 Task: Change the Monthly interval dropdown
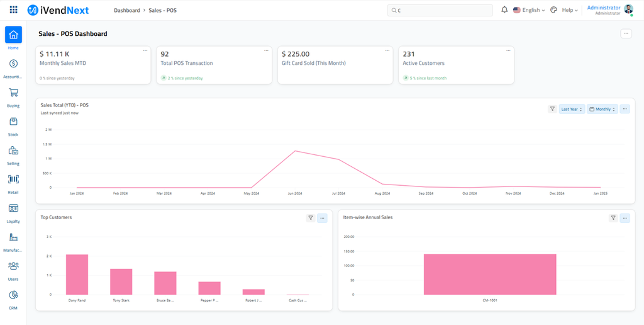(x=602, y=109)
